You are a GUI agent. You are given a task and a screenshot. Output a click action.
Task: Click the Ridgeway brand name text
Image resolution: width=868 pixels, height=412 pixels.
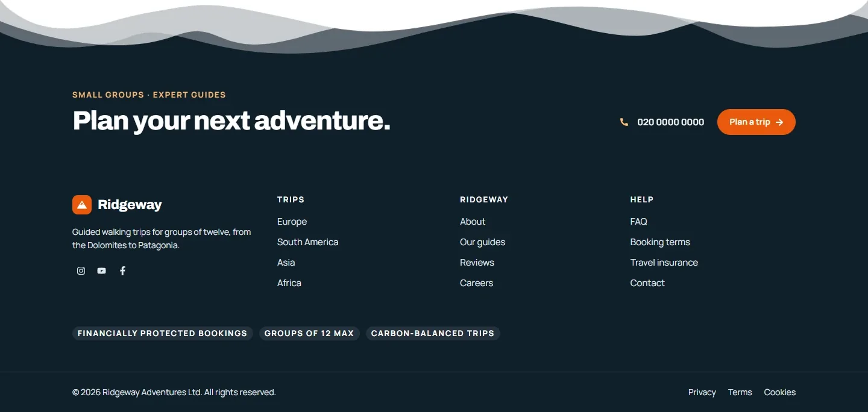(x=130, y=205)
